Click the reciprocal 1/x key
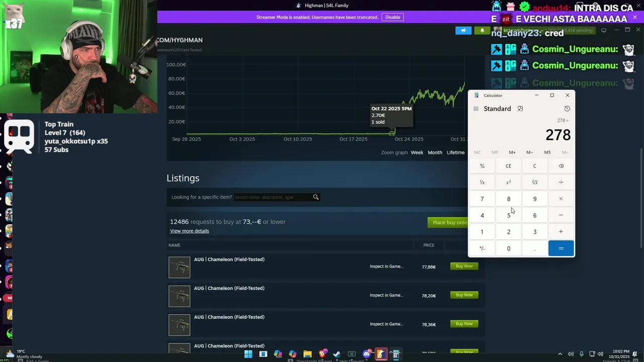Screen dimensions: 644x362 (x=482, y=183)
